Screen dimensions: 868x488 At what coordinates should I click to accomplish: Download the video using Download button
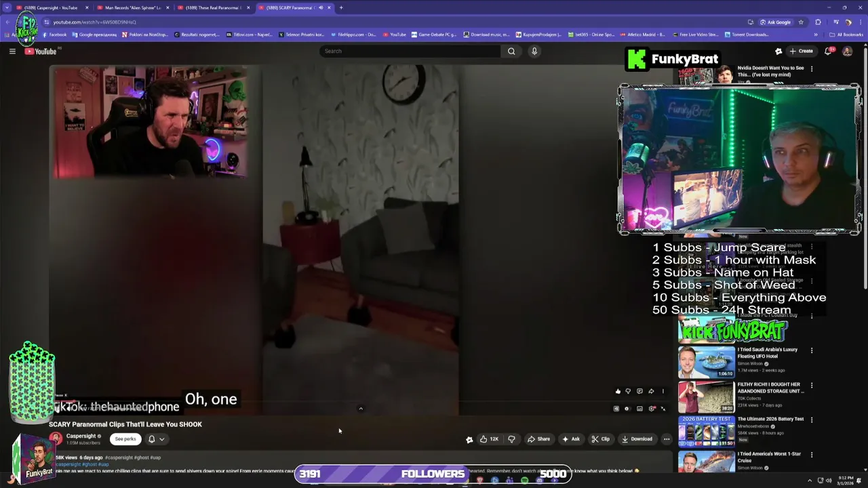(637, 439)
